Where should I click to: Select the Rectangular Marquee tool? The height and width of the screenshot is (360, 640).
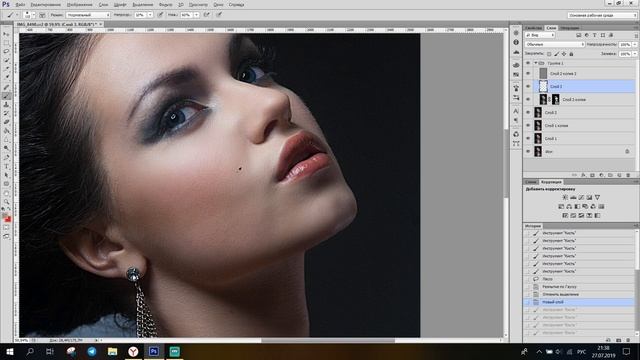coord(6,43)
